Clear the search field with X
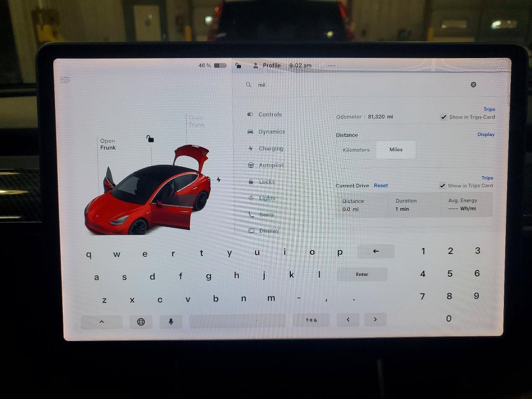 473,85
